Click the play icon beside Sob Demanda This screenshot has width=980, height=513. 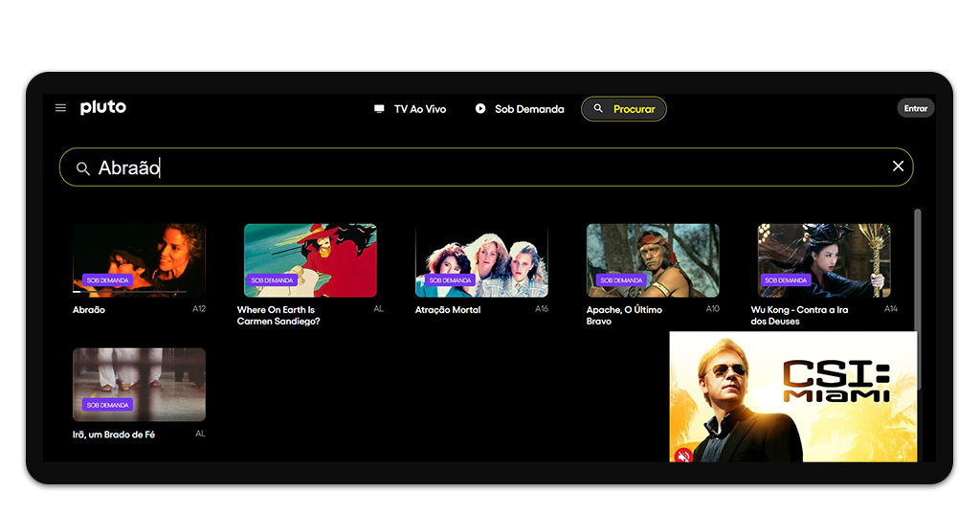[480, 109]
